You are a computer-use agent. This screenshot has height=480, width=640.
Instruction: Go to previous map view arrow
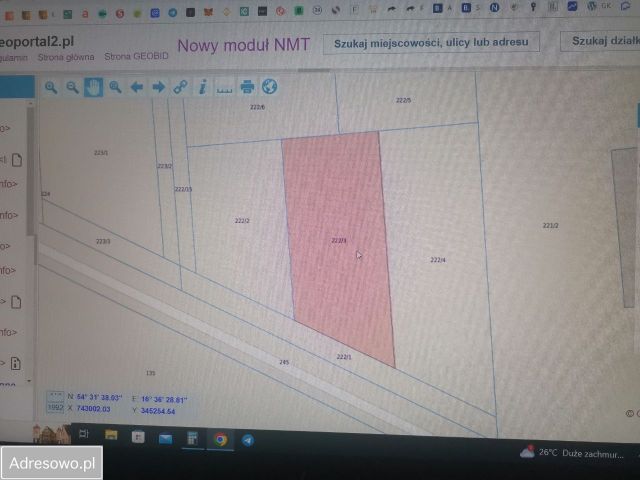click(137, 87)
